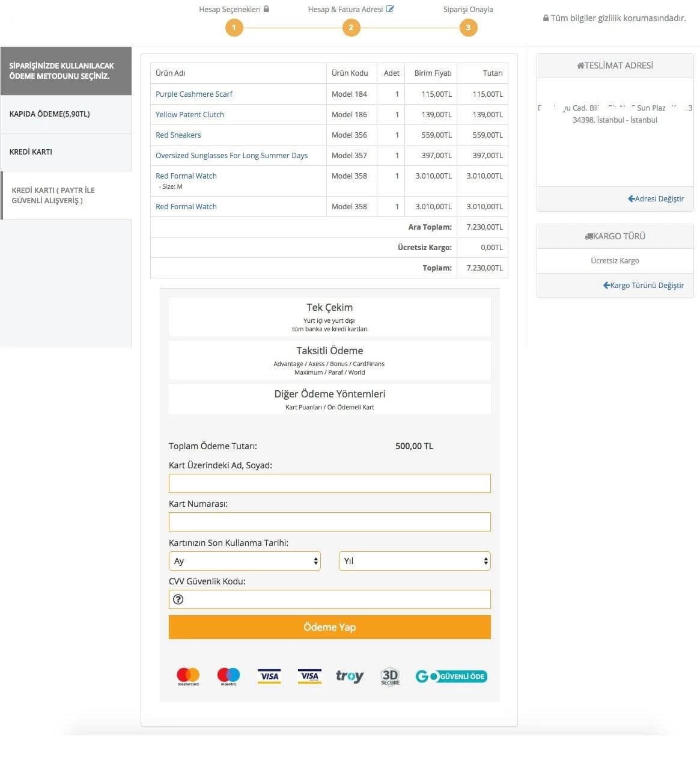Click the Adresi Değiştir link
Screen dimensions: 700x781
(x=656, y=198)
